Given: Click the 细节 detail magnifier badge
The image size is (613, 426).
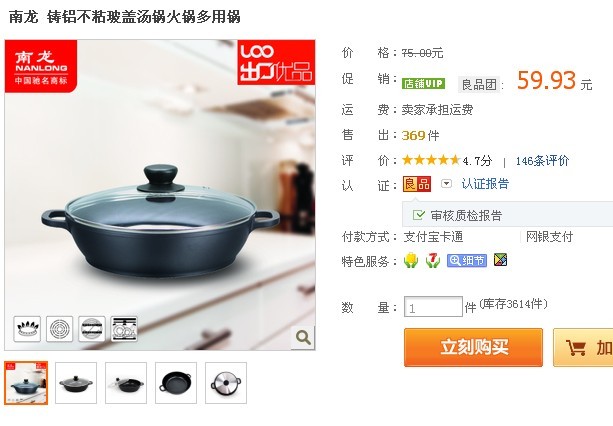Looking at the screenshot, I should (467, 261).
